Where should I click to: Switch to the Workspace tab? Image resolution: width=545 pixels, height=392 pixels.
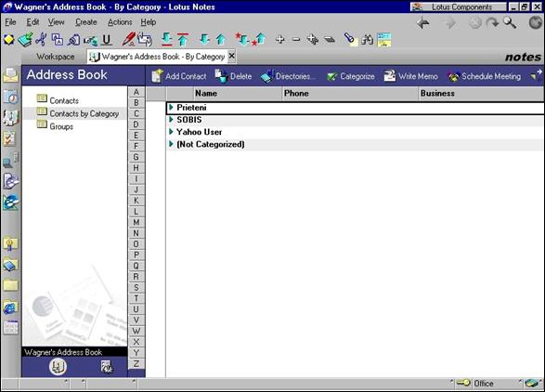[x=56, y=57]
